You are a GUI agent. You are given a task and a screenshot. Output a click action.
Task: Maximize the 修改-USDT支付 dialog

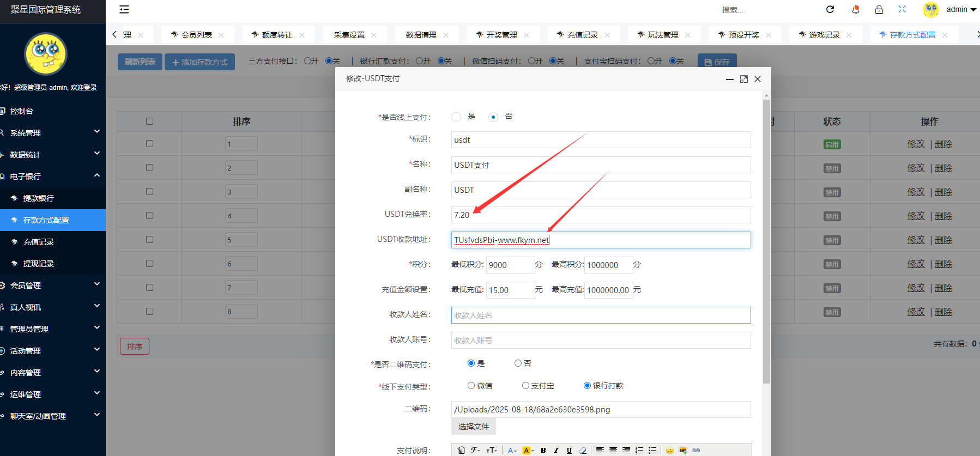tap(744, 79)
